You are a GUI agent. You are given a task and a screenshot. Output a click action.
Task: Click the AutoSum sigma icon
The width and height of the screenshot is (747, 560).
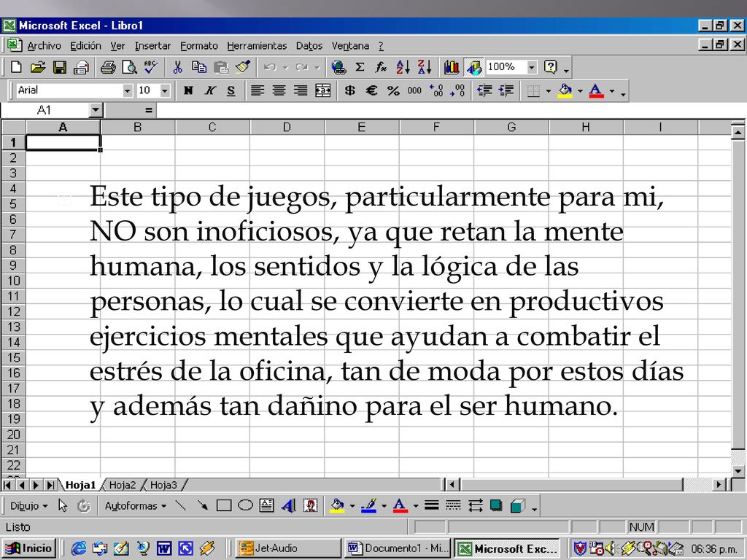click(360, 67)
